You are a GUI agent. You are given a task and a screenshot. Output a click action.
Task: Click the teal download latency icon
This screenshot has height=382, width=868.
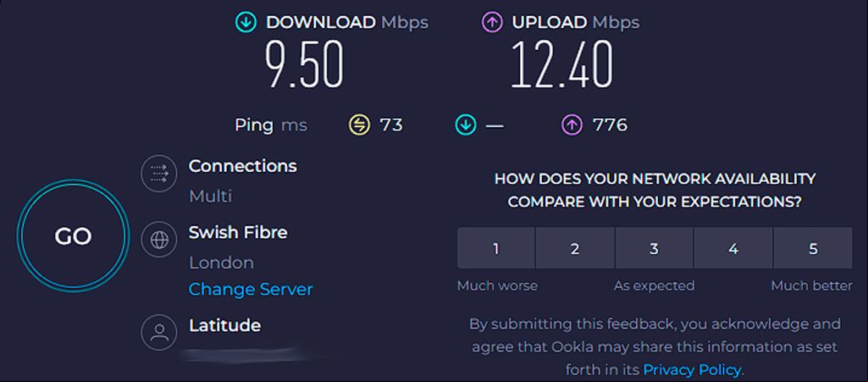click(x=466, y=125)
